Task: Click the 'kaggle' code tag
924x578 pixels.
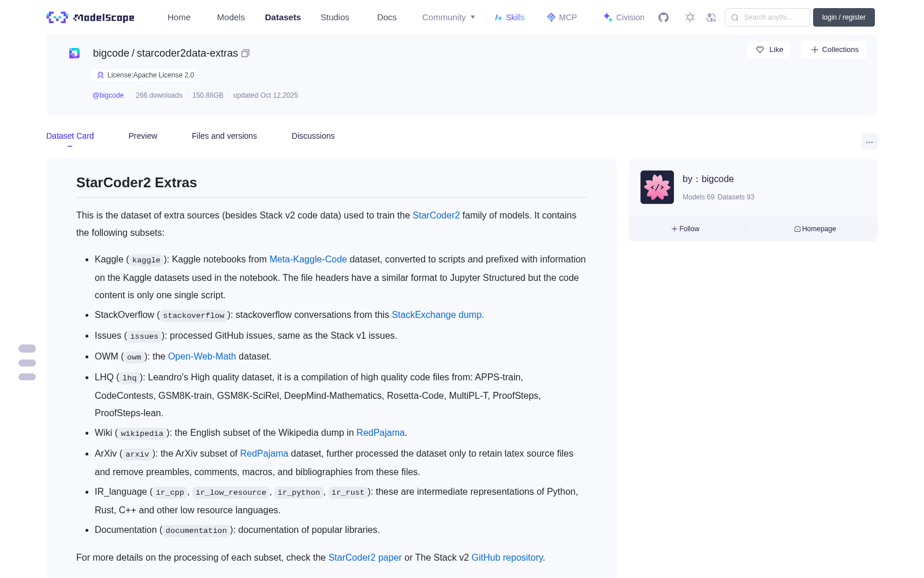Action: click(146, 260)
